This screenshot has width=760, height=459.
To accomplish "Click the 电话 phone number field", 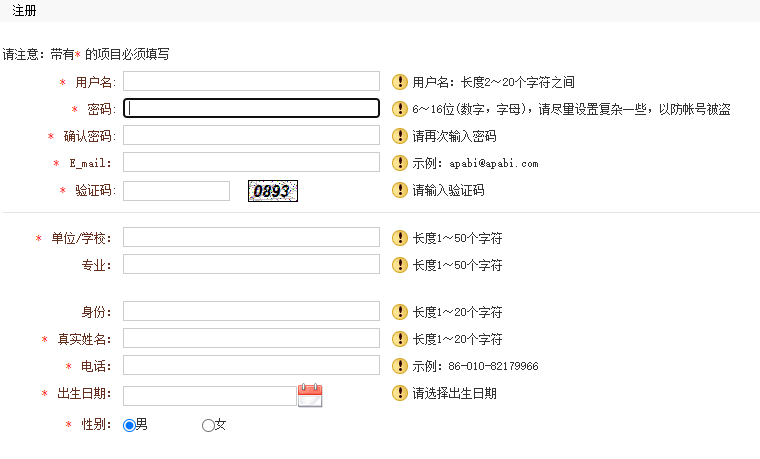I will [x=251, y=365].
